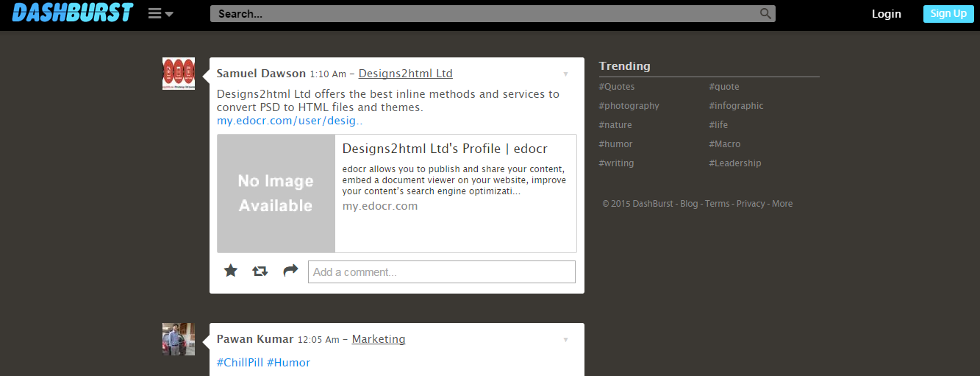This screenshot has width=980, height=376.
Task: Open the Marketing board link
Action: click(x=379, y=339)
